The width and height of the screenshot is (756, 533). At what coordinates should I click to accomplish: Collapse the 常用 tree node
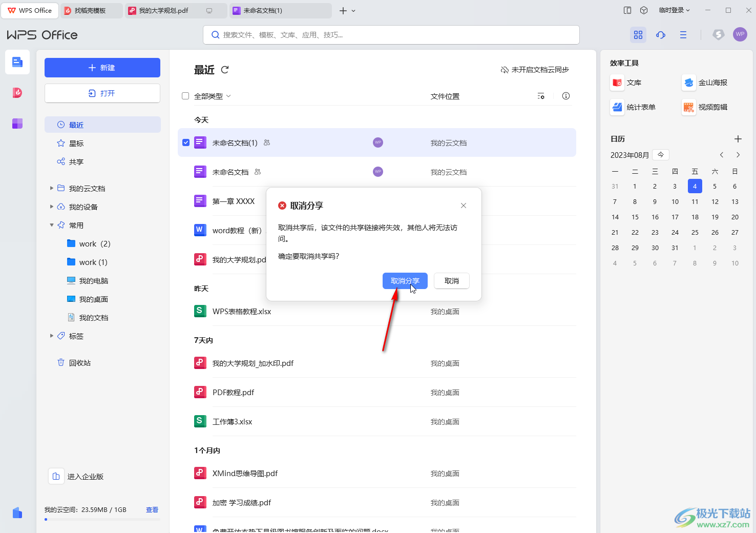(x=52, y=225)
